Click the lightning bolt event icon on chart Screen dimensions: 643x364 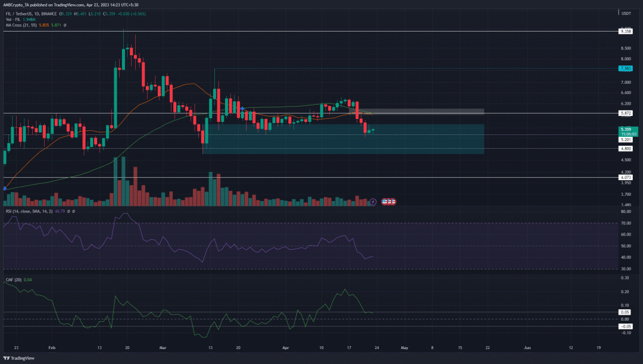(x=373, y=202)
